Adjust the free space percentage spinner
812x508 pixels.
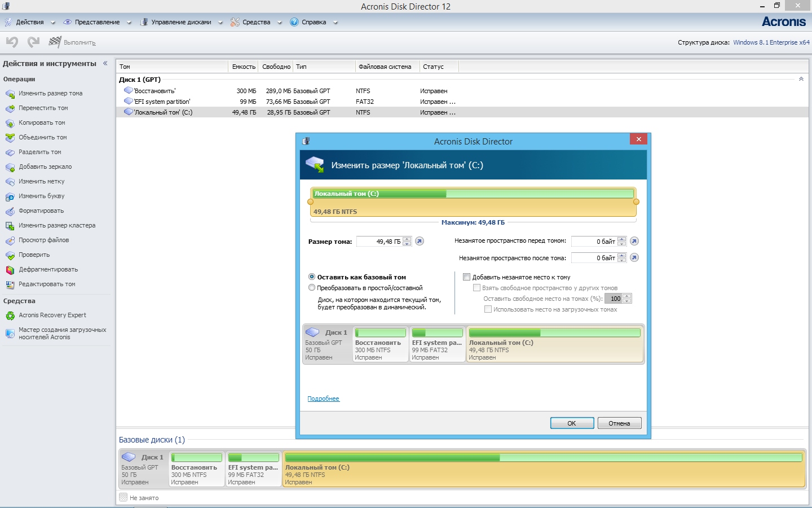(627, 298)
